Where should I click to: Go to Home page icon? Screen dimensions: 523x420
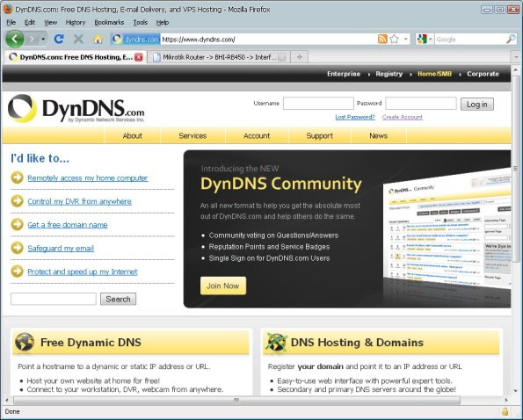click(x=98, y=40)
